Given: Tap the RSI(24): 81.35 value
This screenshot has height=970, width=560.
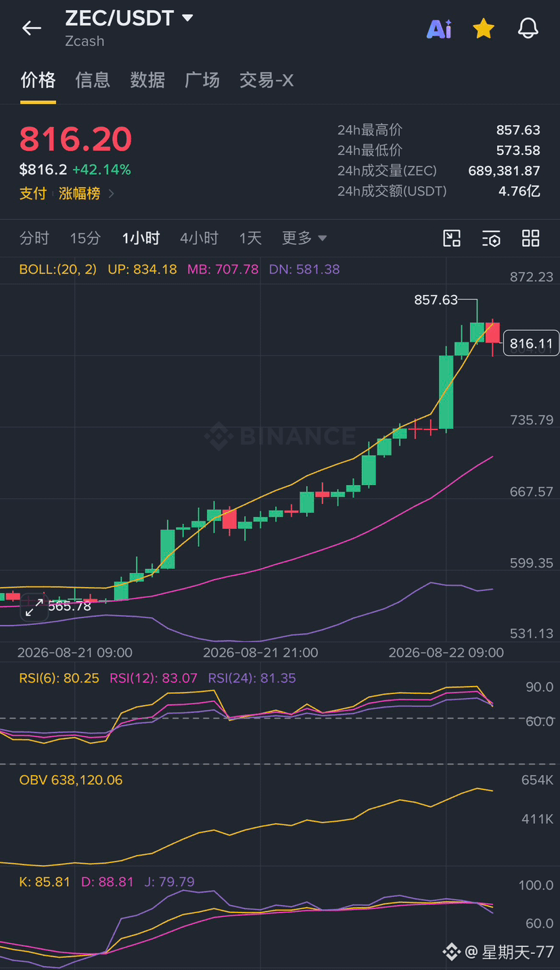Looking at the screenshot, I should [x=252, y=678].
